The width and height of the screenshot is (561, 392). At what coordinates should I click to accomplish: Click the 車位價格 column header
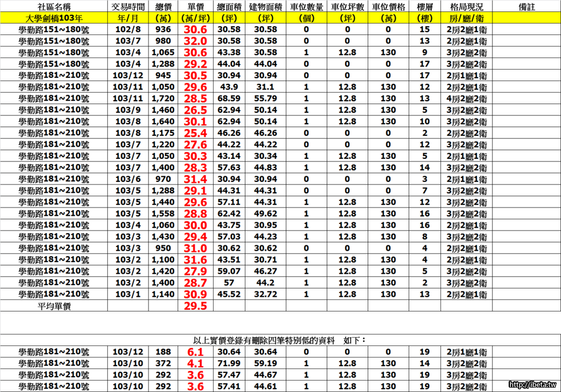click(388, 7)
